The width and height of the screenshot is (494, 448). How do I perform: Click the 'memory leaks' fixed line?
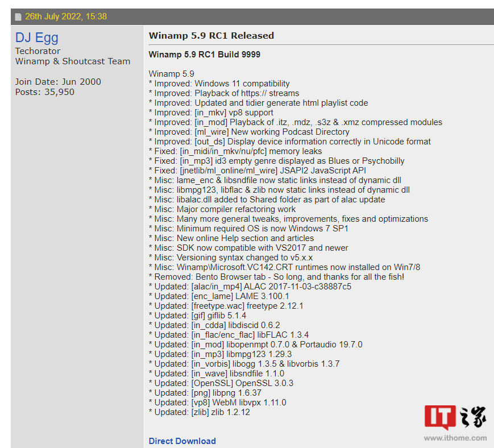coord(235,151)
